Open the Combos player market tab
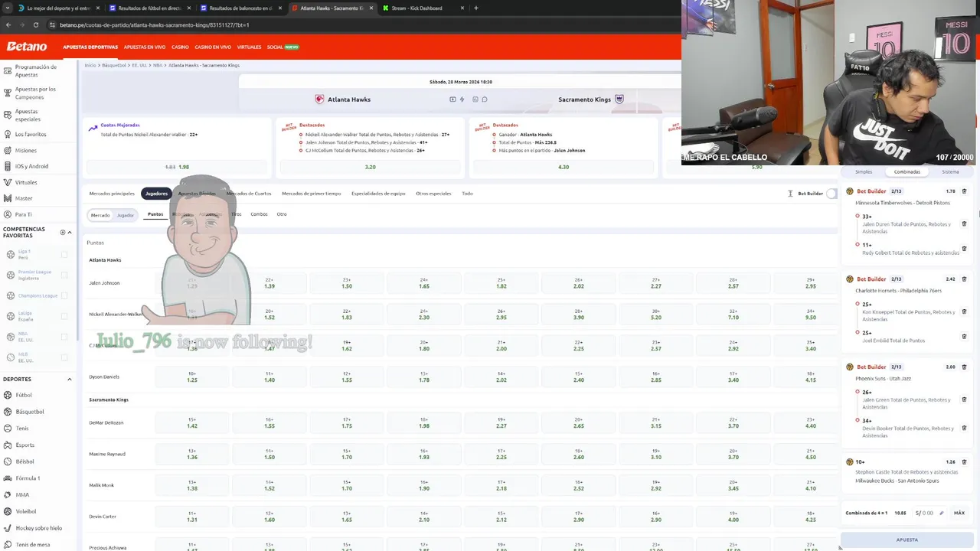 [259, 214]
